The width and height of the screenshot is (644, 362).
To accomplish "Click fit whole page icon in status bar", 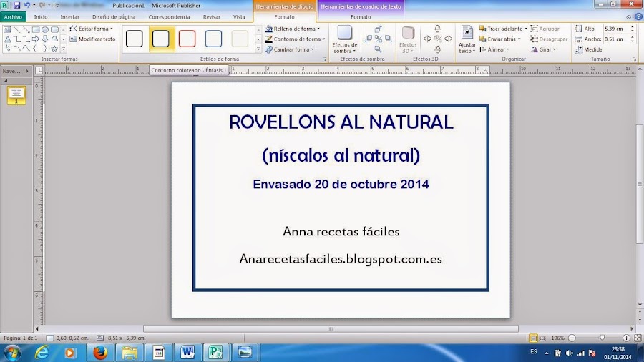I will click(638, 338).
